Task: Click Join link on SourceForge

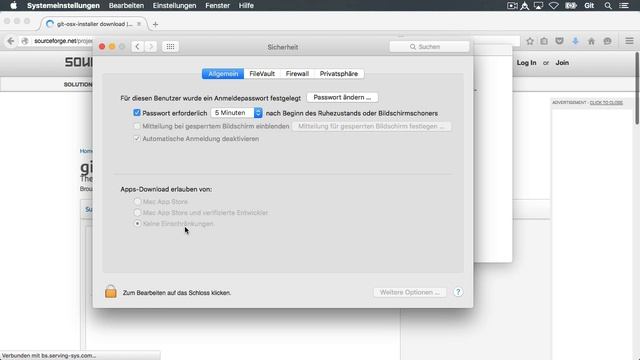Action: pyautogui.click(x=562, y=63)
